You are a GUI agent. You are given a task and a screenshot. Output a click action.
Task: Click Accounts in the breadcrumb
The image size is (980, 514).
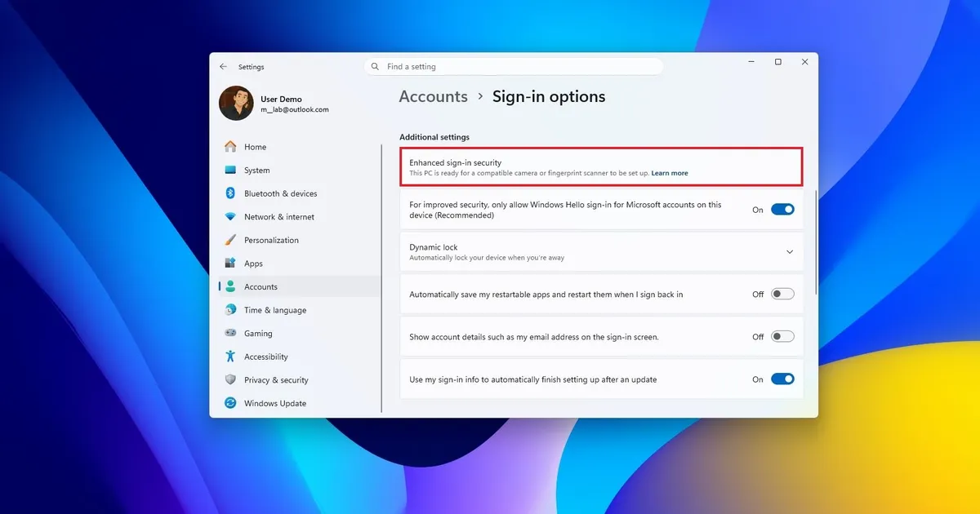tap(433, 96)
